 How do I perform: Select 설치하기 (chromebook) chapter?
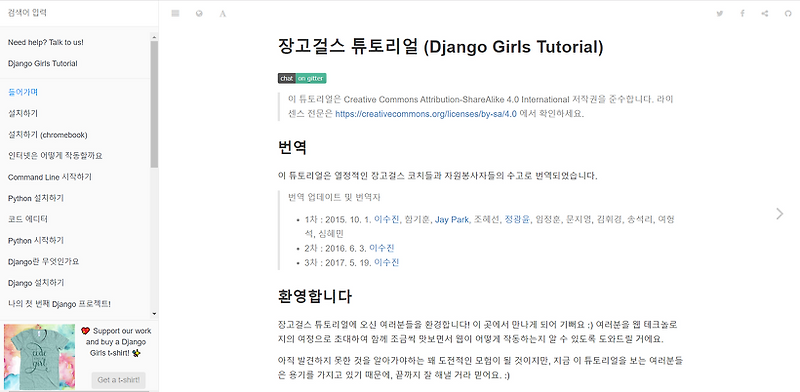[47, 135]
